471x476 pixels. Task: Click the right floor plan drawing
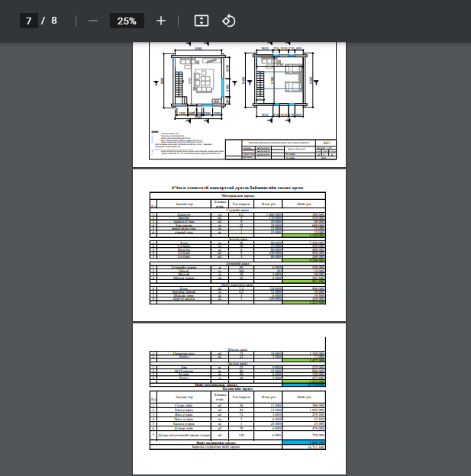pyautogui.click(x=279, y=82)
